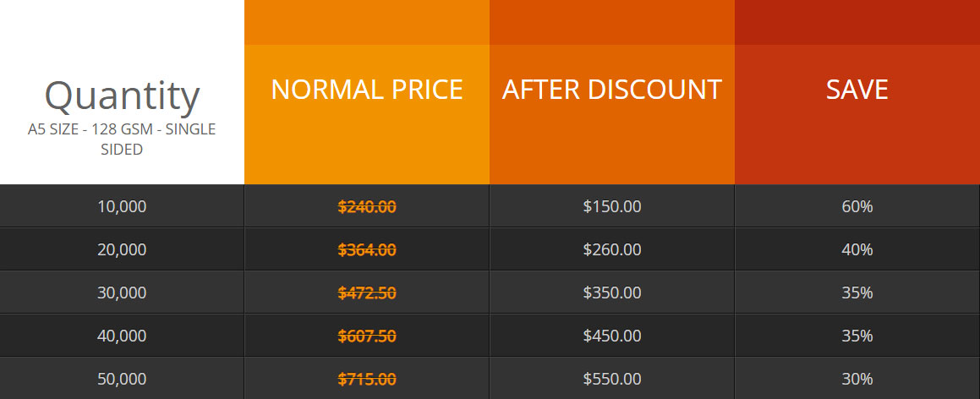This screenshot has width=980, height=399.
Task: Click the struck-through $240.00 price
Action: (367, 206)
